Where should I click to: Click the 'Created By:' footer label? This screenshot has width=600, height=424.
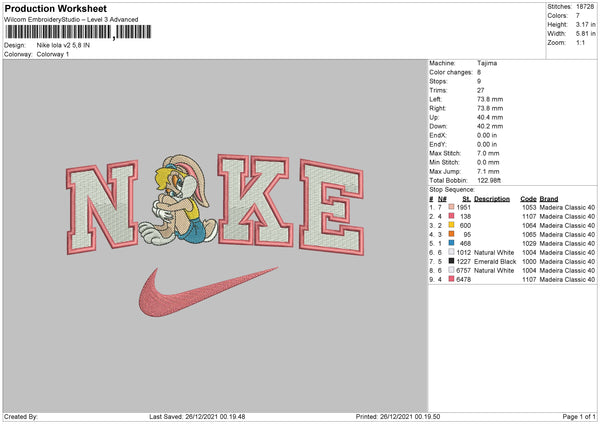click(x=21, y=416)
